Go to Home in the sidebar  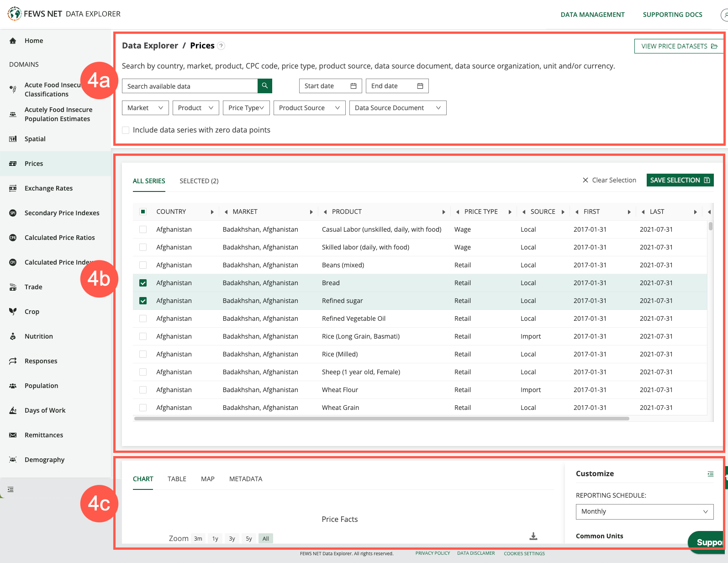34,41
